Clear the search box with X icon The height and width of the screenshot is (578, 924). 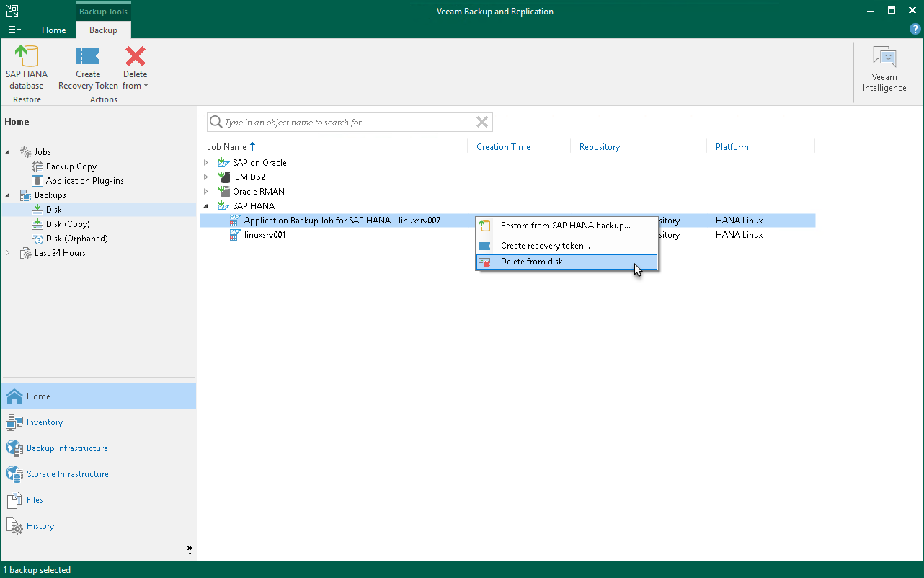click(x=481, y=123)
